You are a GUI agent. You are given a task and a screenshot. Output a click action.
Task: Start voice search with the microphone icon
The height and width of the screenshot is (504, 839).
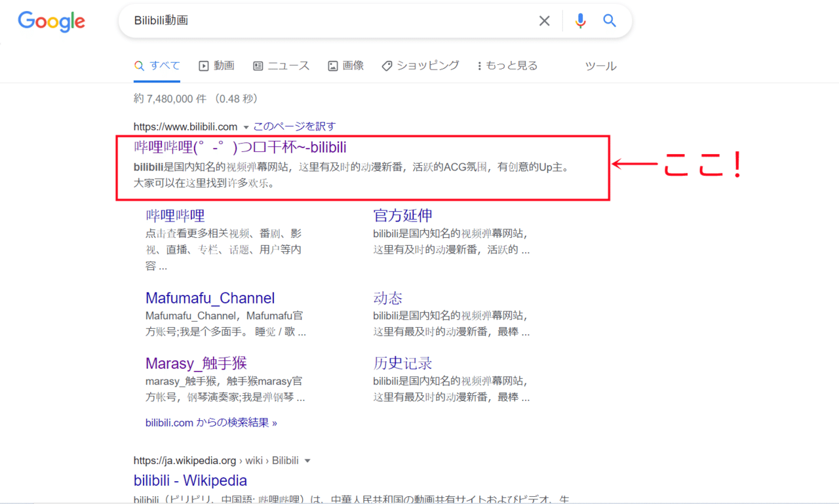click(580, 20)
